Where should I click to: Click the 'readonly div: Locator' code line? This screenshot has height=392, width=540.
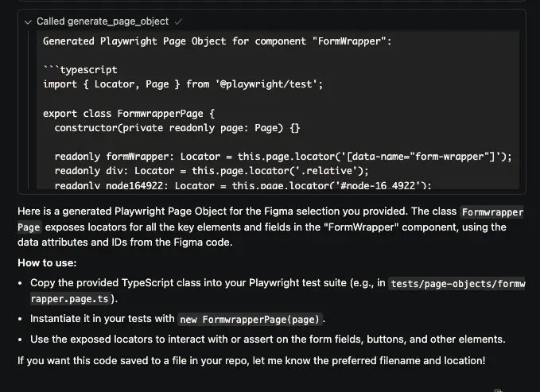[212, 171]
